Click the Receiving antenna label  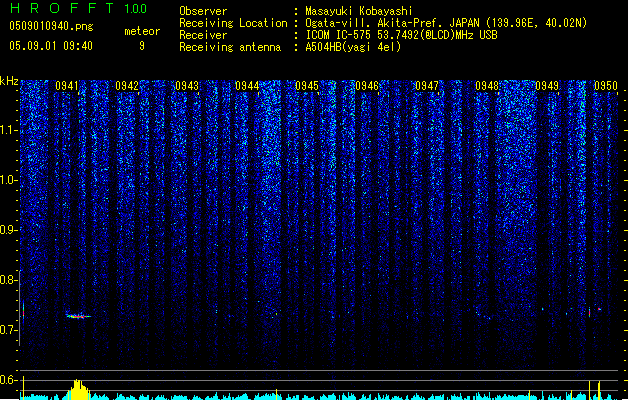tap(230, 47)
